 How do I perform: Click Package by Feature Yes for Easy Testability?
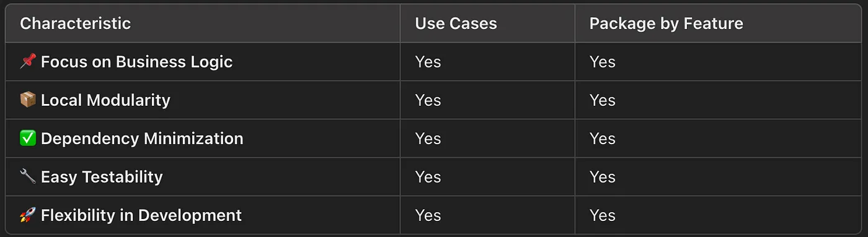pos(602,177)
